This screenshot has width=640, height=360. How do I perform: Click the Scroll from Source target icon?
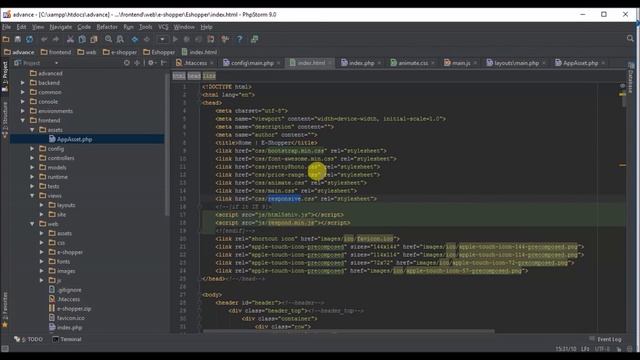127,63
